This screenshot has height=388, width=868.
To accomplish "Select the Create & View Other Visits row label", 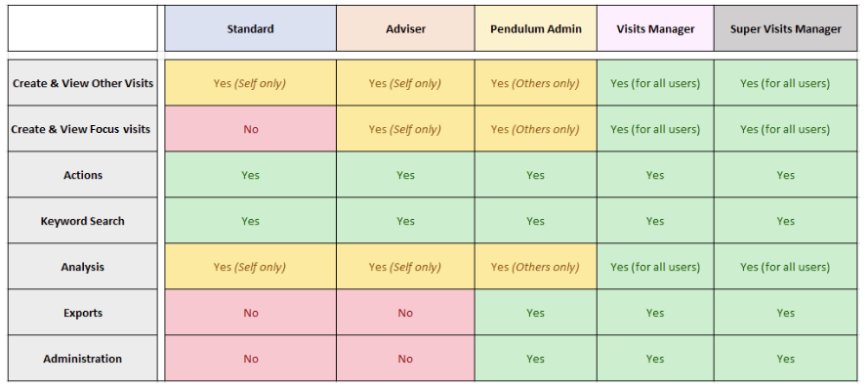I will click(x=82, y=83).
